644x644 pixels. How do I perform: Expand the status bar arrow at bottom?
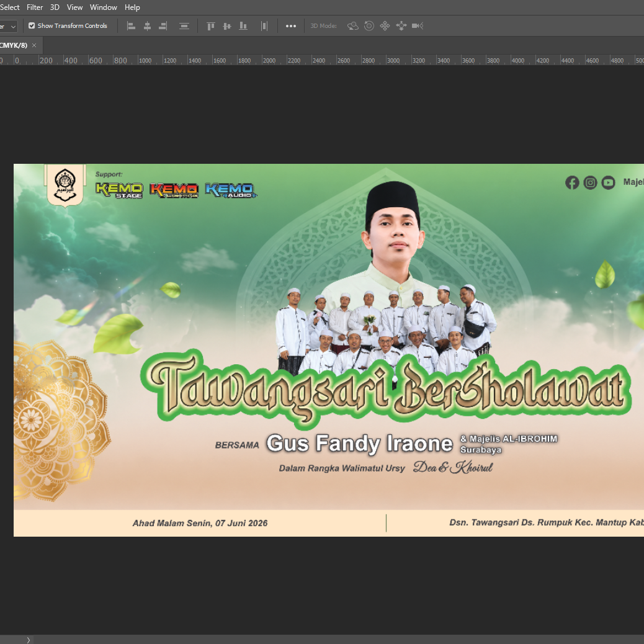(x=29, y=640)
